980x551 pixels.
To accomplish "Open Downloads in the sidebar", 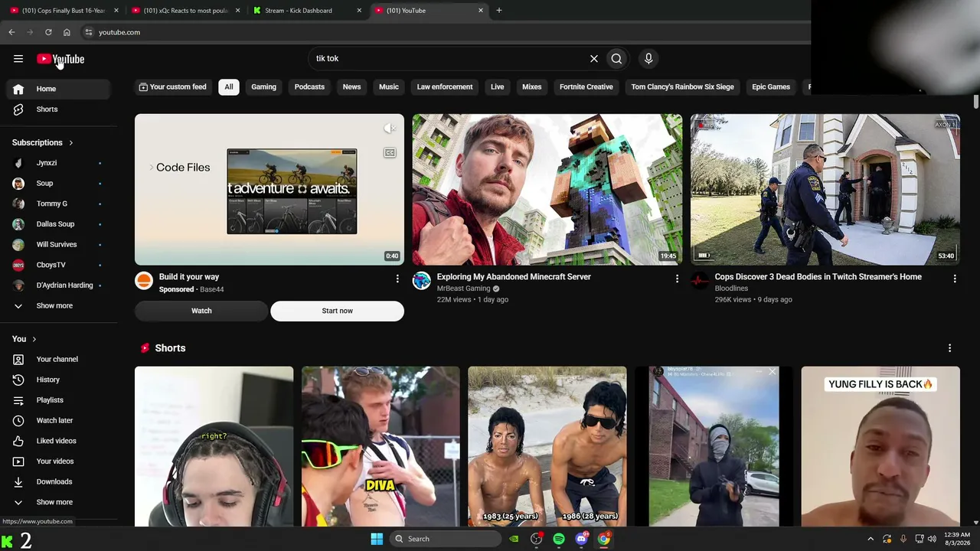I will point(58,481).
